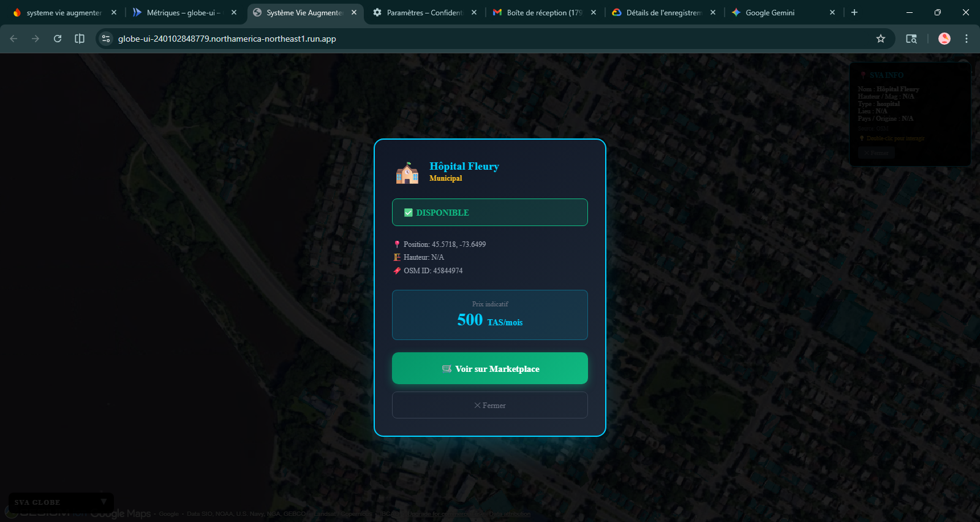Close the Paramètres – Confidentialité tab
The height and width of the screenshot is (522, 980).
474,12
